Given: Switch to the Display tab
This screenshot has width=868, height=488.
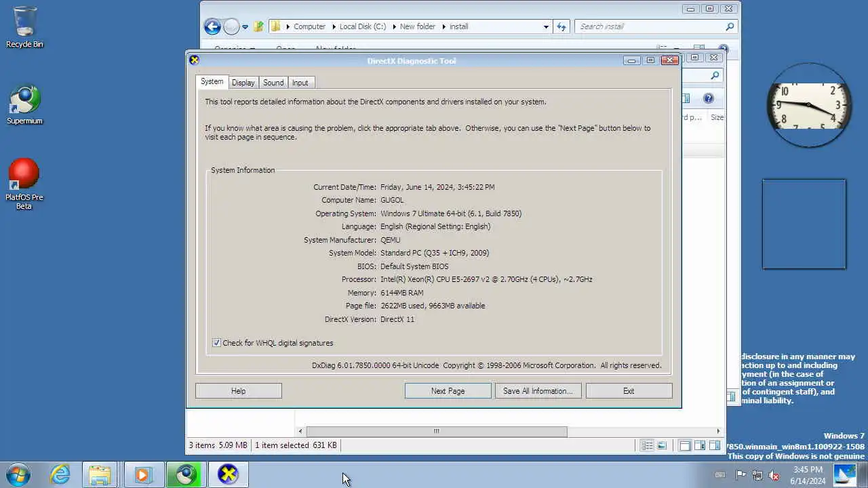Looking at the screenshot, I should 243,83.
